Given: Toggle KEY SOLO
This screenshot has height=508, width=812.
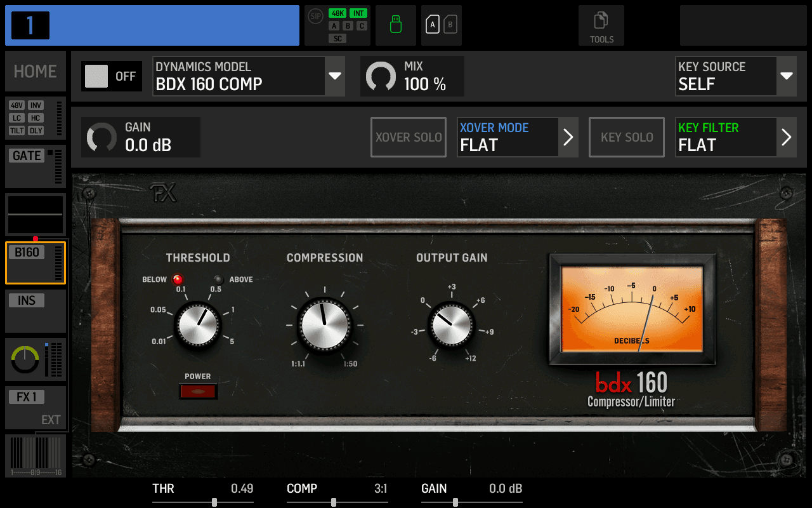Looking at the screenshot, I should tap(627, 137).
